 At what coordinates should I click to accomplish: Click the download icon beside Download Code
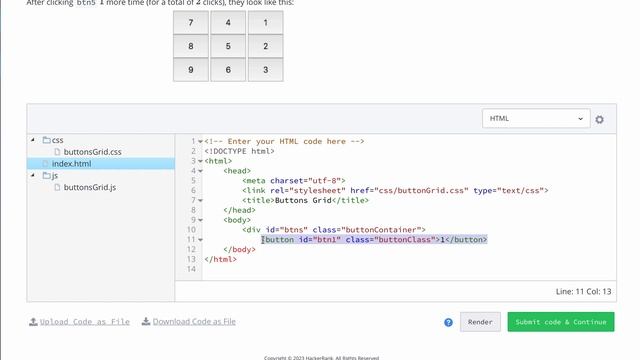click(146, 322)
